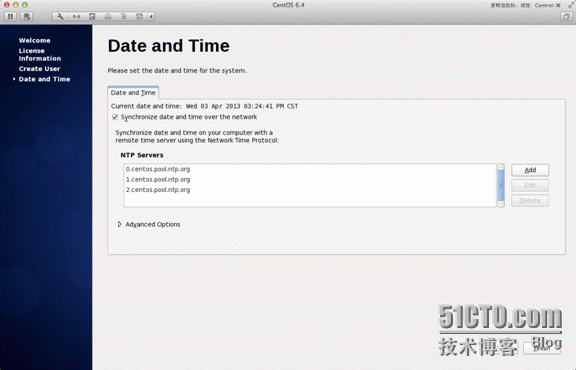
Task: Click the NTP list scrollbar down arrow
Action: (501, 204)
